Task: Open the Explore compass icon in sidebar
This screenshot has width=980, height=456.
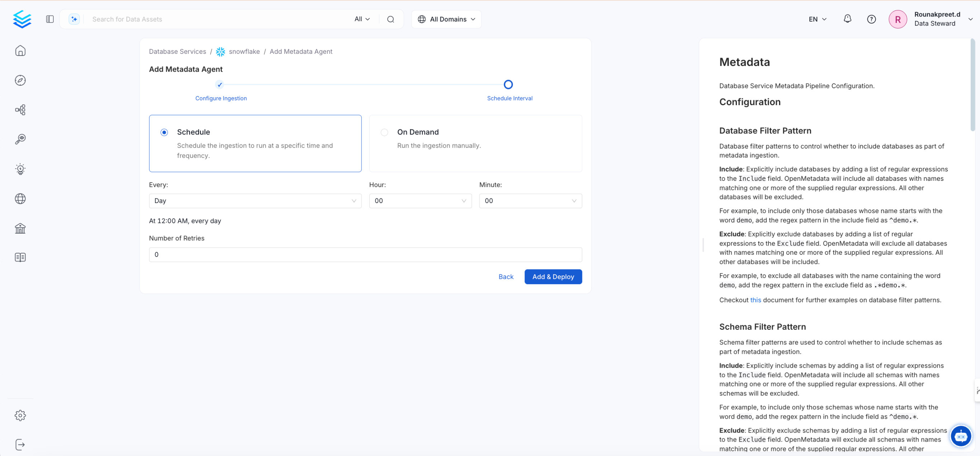Action: click(x=20, y=80)
